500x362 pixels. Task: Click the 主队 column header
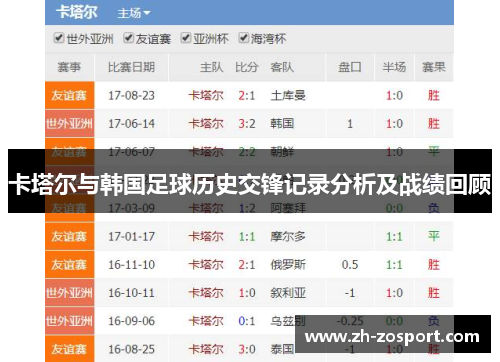click(211, 67)
